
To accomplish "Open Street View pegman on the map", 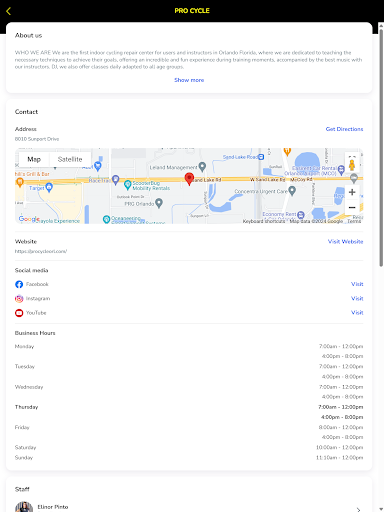I will click(352, 165).
